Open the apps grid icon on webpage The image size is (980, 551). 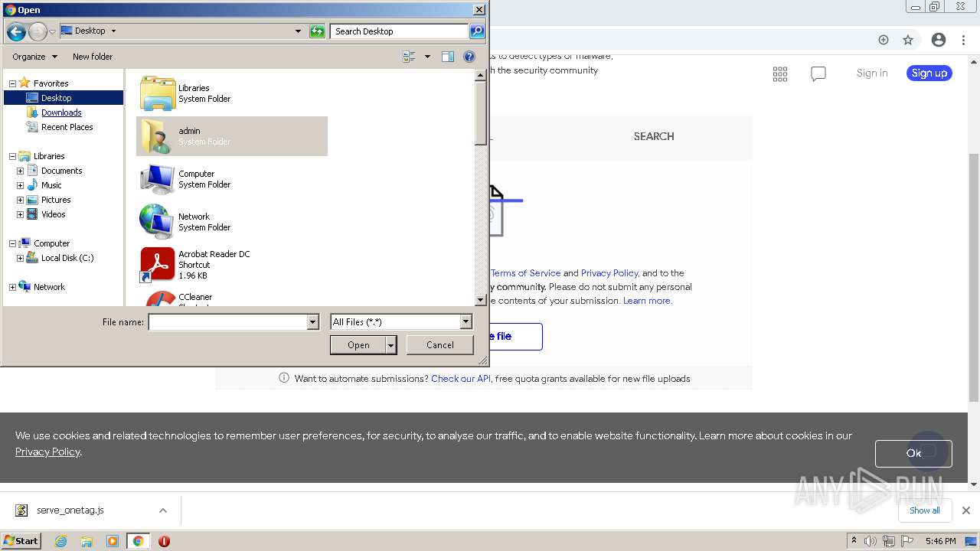(x=780, y=73)
